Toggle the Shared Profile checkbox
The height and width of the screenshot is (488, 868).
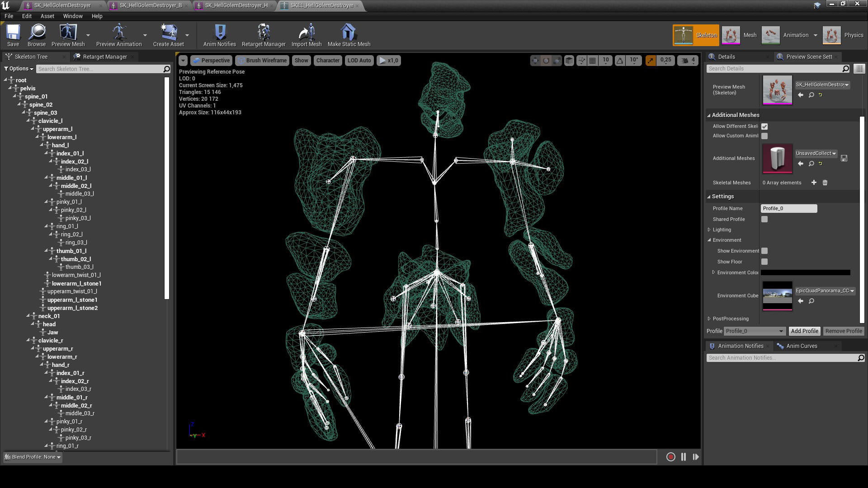(764, 219)
